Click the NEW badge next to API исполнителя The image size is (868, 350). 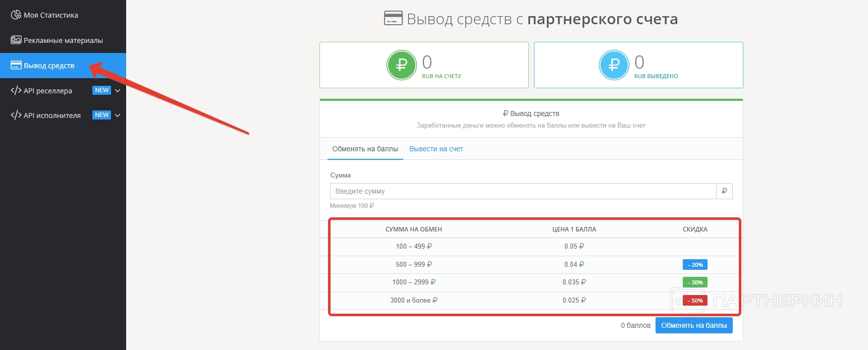pyautogui.click(x=102, y=115)
